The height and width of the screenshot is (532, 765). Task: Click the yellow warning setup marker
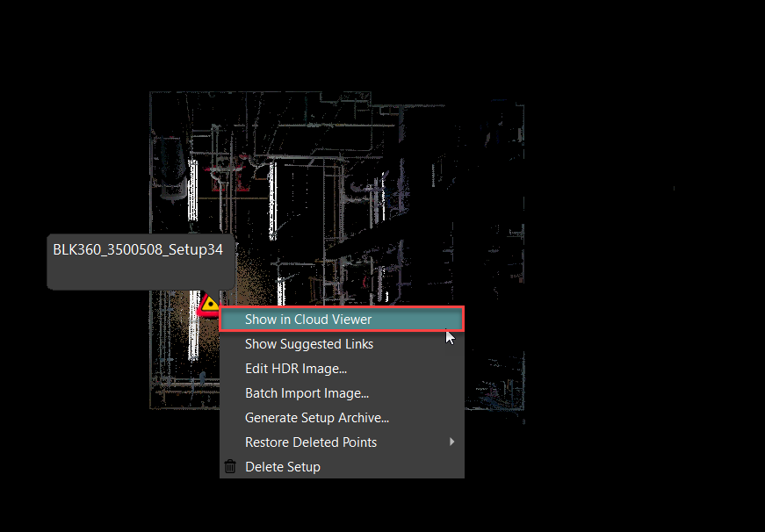(x=209, y=306)
